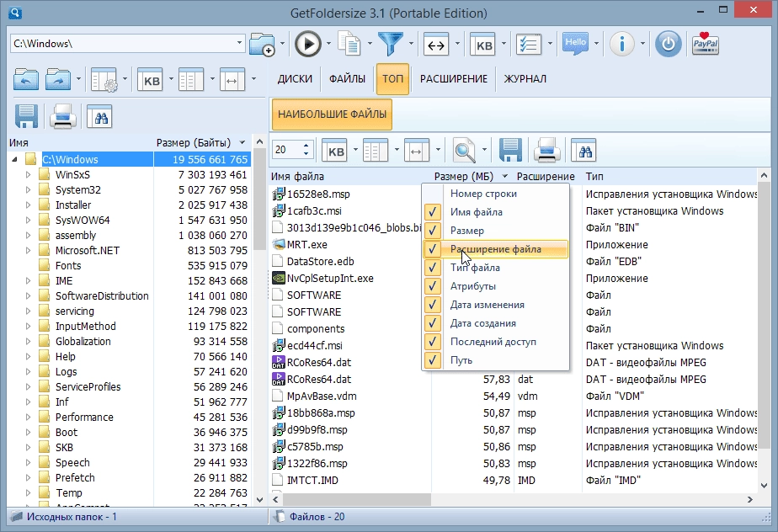Viewport: 778px width, 532px height.
Task: Uncheck the Размер column option
Action: tap(495, 231)
